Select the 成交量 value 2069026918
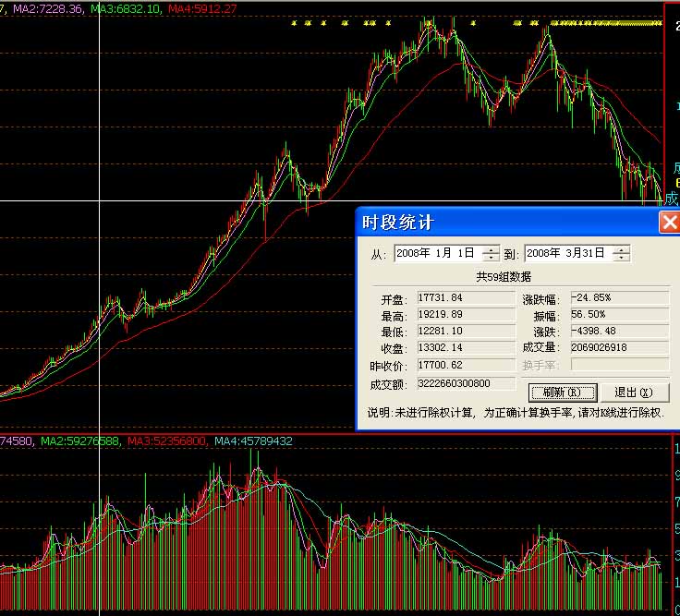This screenshot has width=680, height=616. tap(620, 347)
